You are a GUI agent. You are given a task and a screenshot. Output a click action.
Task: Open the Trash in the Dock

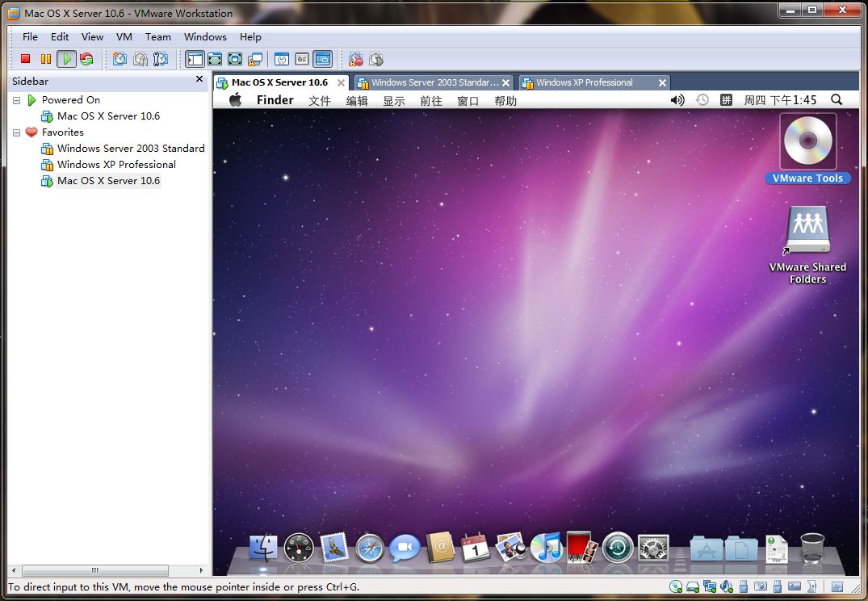click(x=812, y=547)
